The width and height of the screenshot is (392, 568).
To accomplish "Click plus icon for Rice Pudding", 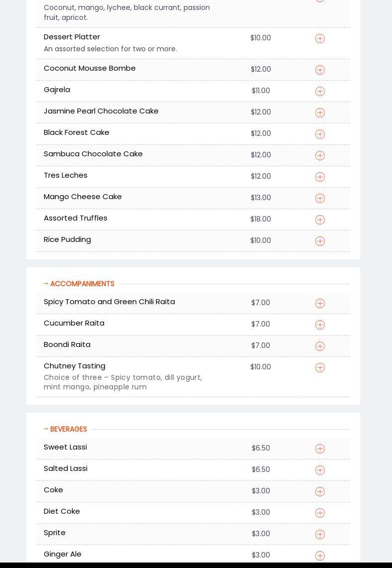I will coord(320,241).
